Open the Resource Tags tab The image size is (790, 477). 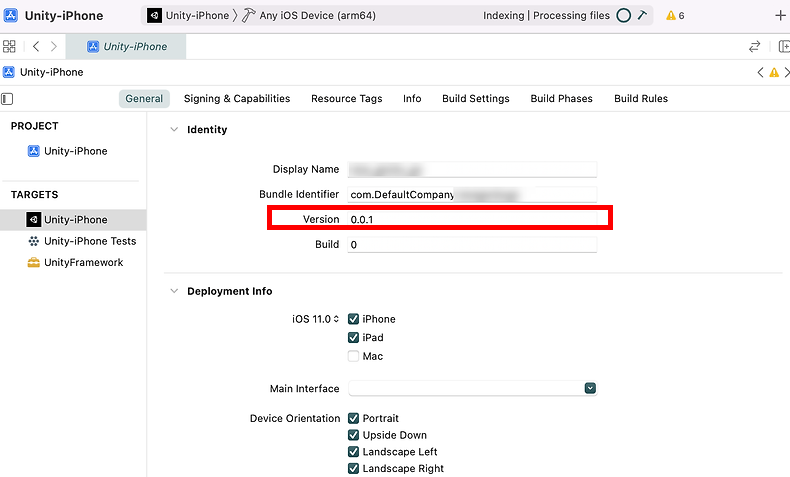pyautogui.click(x=347, y=99)
